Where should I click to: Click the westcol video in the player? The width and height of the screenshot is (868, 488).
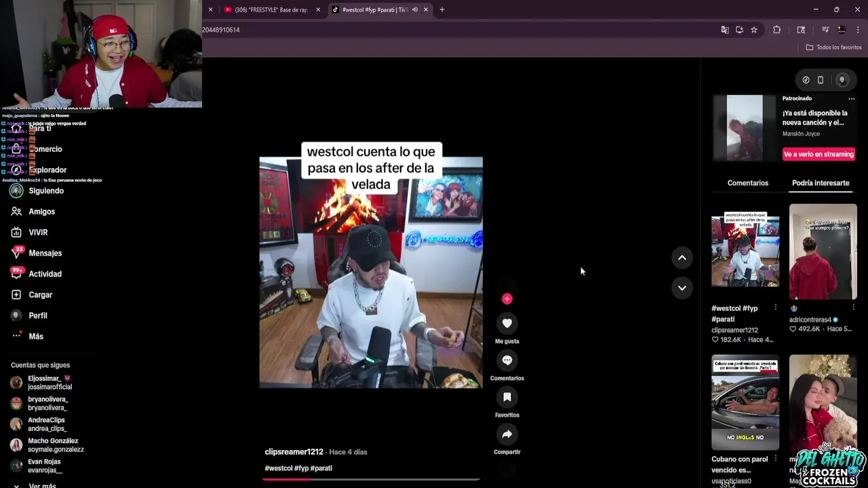pos(371,272)
